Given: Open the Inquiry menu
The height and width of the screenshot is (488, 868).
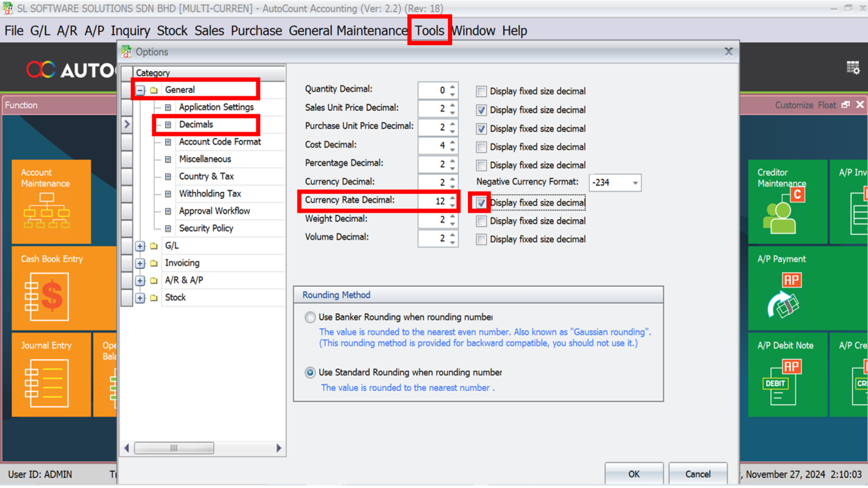Looking at the screenshot, I should tap(130, 30).
